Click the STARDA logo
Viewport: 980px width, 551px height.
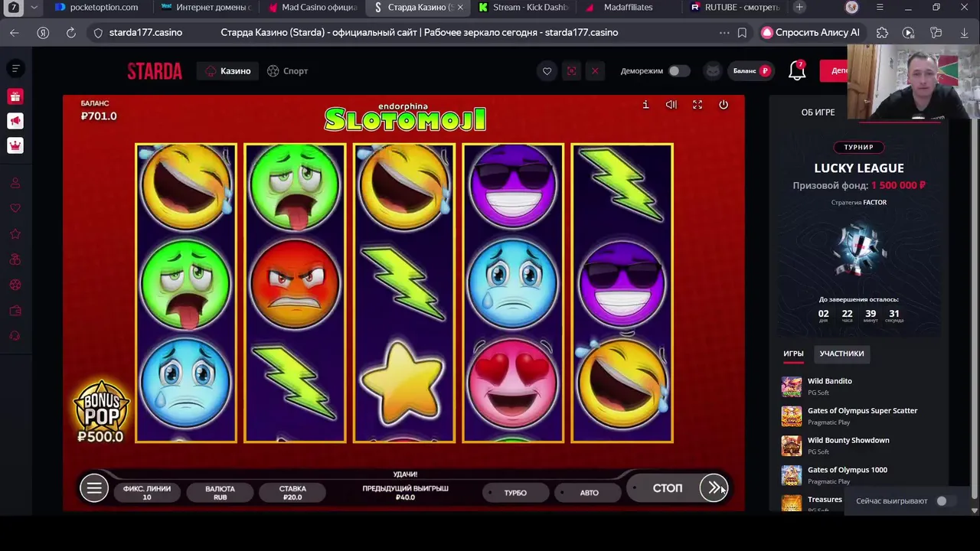(155, 71)
